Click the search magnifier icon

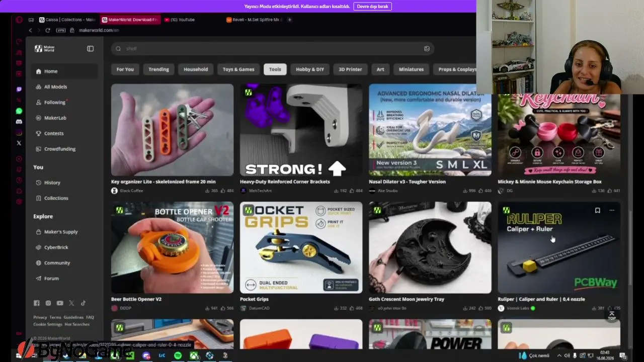coord(118,49)
